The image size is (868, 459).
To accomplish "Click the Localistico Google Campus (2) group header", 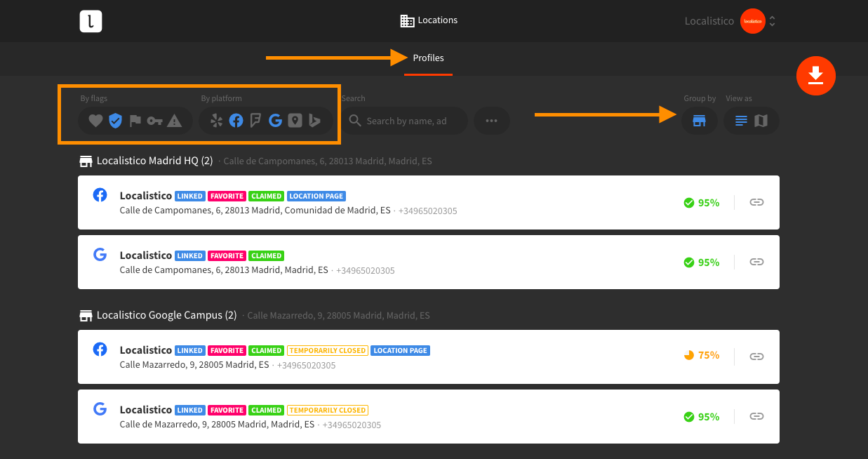I will click(x=167, y=315).
